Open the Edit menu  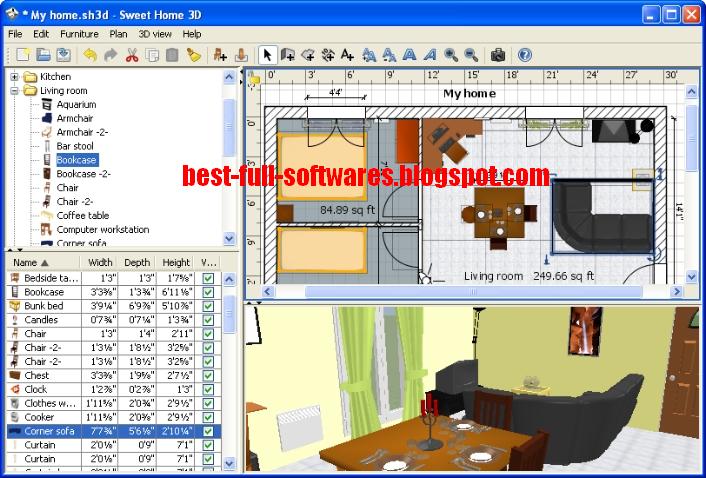tap(41, 34)
